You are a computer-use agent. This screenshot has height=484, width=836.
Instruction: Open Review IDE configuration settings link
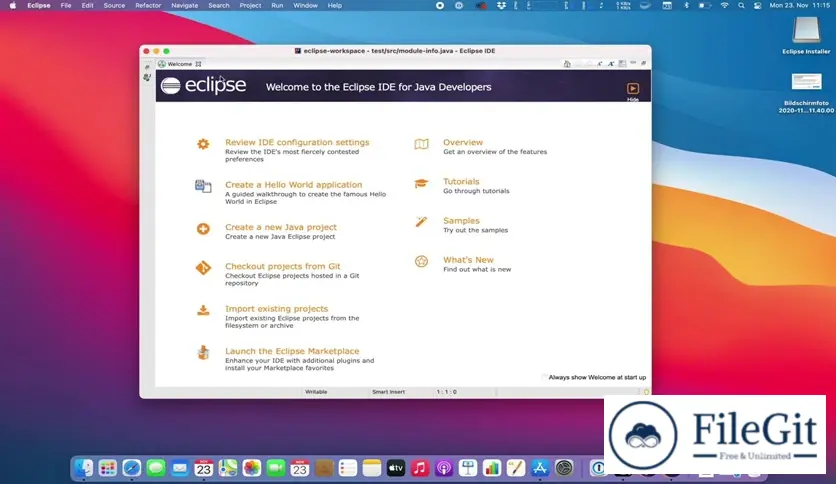[297, 142]
